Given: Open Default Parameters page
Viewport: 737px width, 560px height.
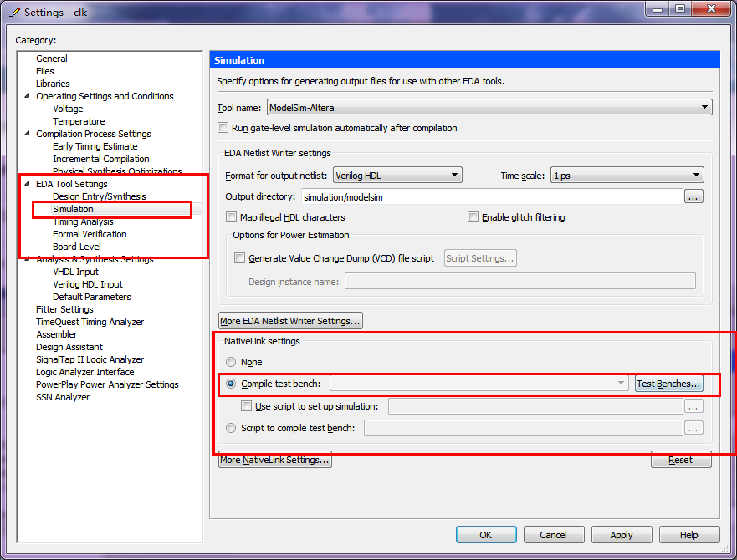Looking at the screenshot, I should [x=92, y=297].
